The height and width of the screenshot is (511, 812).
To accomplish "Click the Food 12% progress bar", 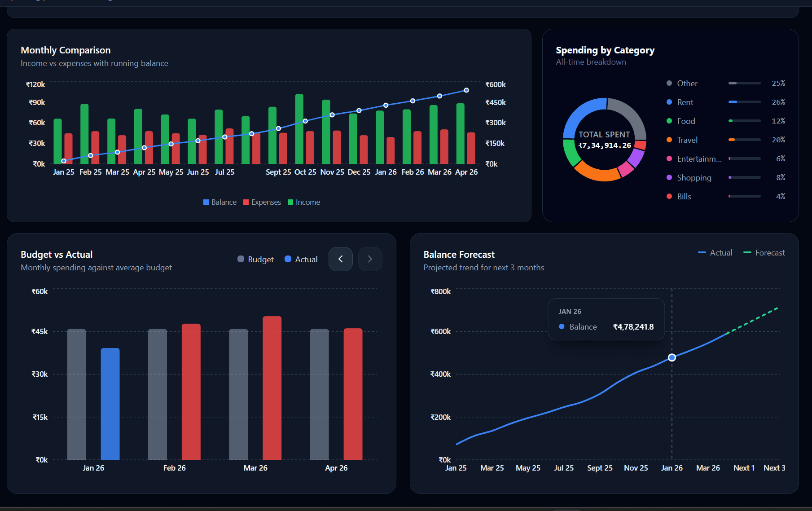I will tap(744, 121).
